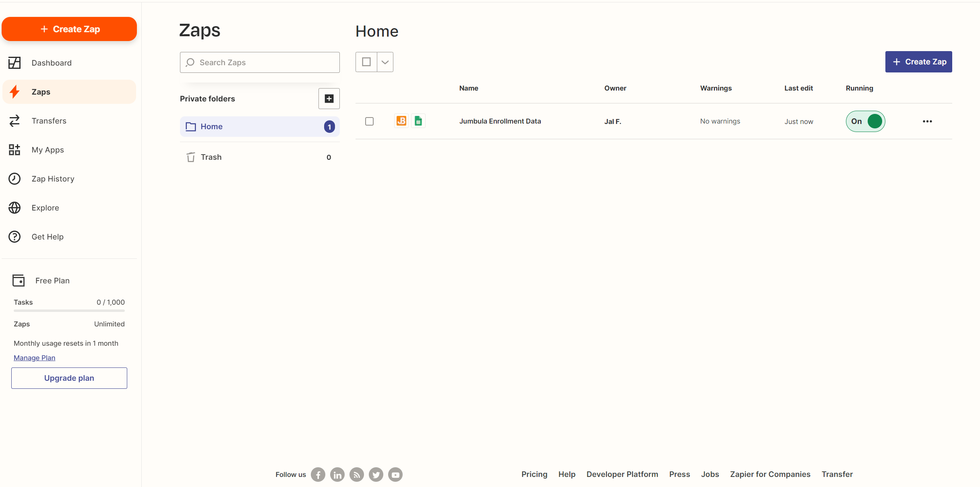Viewport: 980px width, 487px height.
Task: Click the owner name Jal F.
Action: coord(612,122)
